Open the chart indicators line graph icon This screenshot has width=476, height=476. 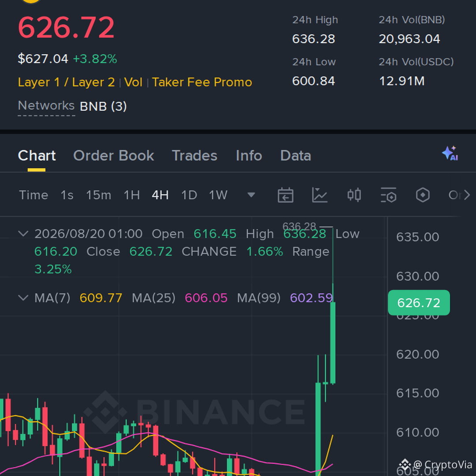(320, 195)
